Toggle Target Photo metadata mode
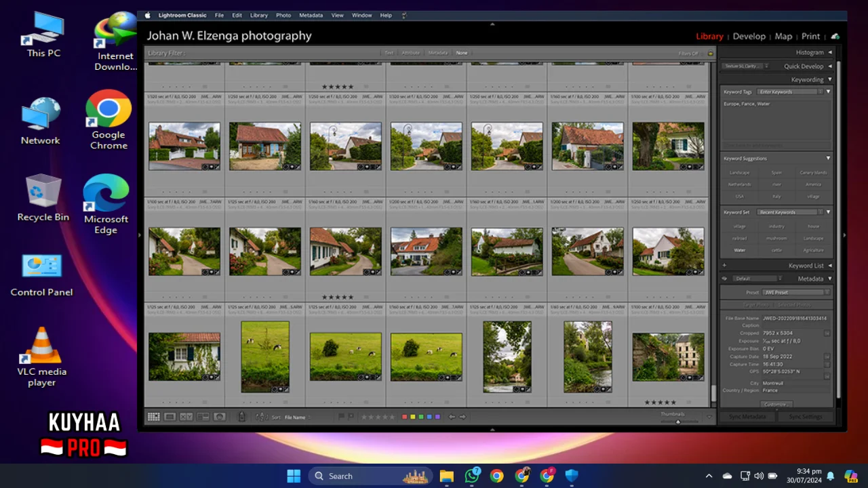 pyautogui.click(x=757, y=305)
